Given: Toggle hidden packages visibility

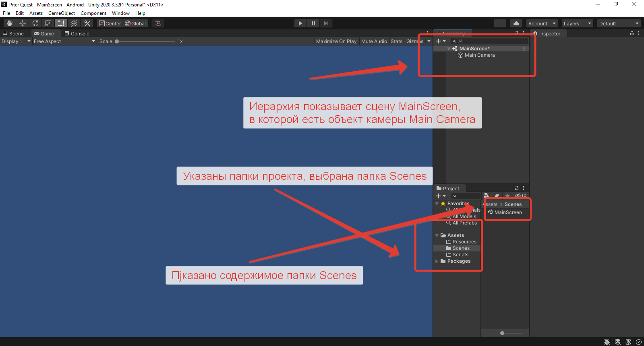Looking at the screenshot, I should click(521, 196).
